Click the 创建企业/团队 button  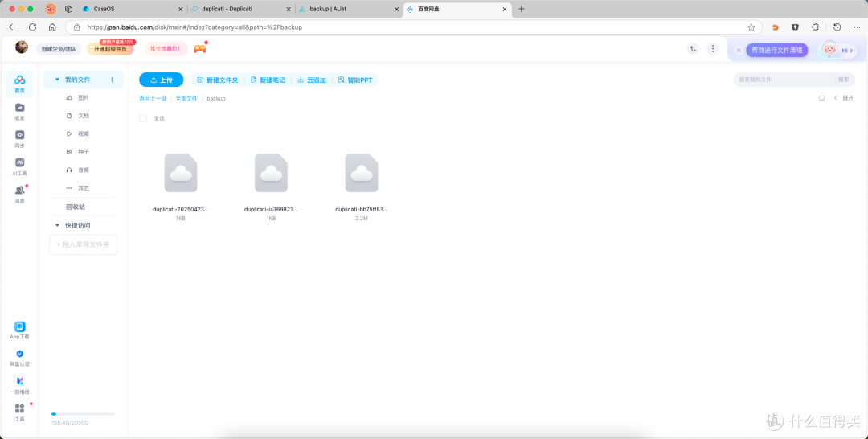59,49
